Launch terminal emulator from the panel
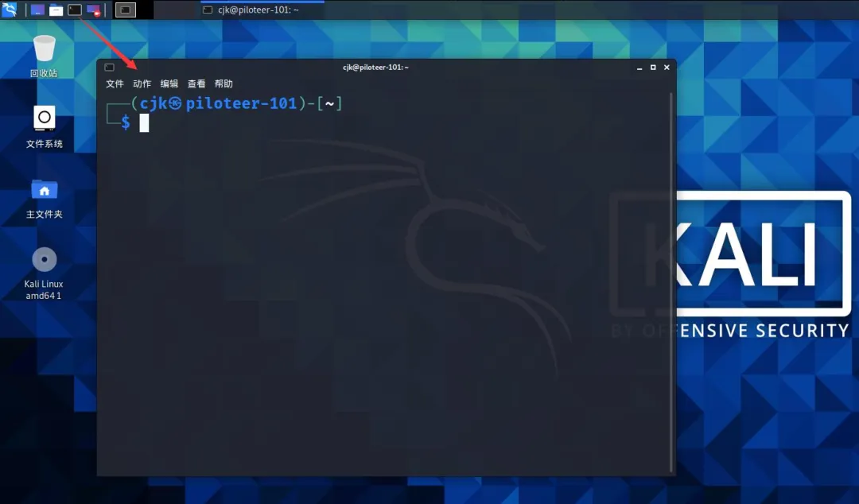This screenshot has width=859, height=504. (75, 10)
